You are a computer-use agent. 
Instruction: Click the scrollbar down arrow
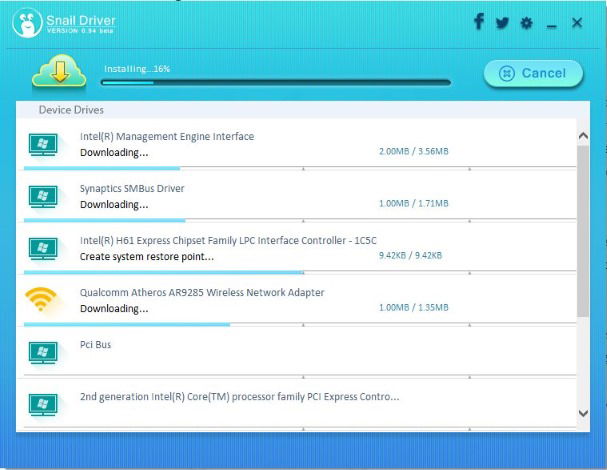(583, 413)
